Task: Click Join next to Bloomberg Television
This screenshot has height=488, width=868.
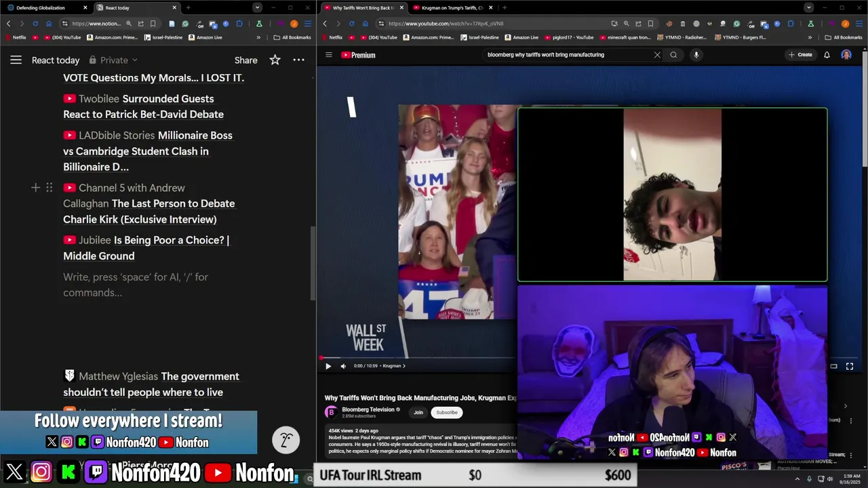Action: pos(418,412)
